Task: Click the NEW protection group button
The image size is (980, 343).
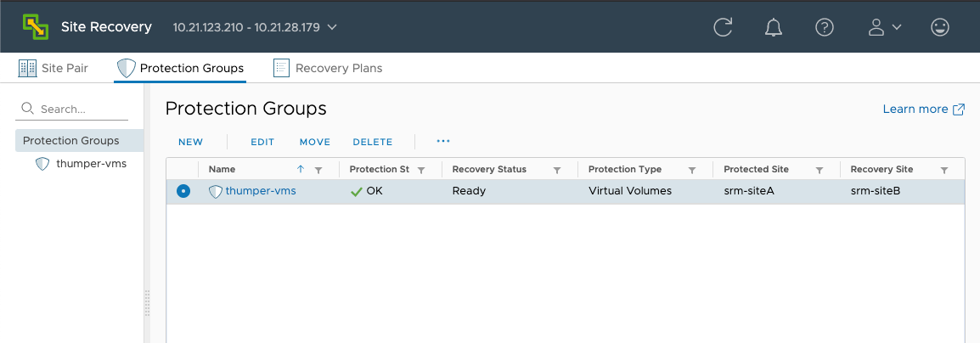Action: point(190,142)
